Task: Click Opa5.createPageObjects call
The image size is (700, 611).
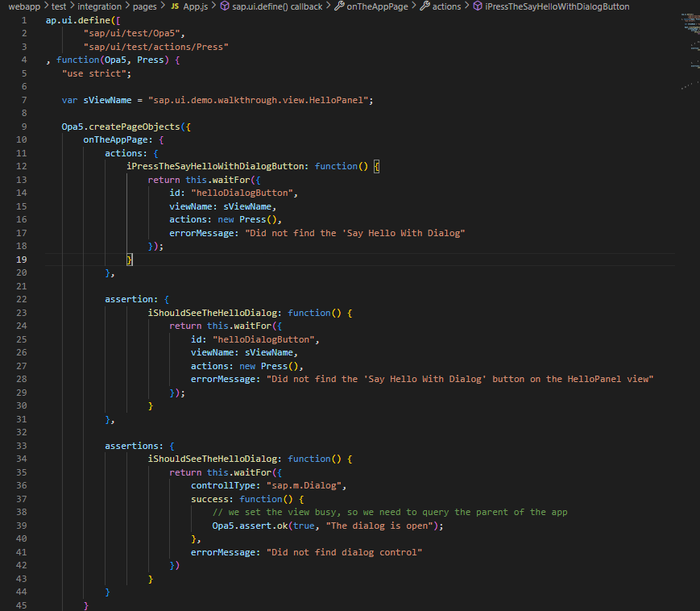Action: [x=121, y=127]
